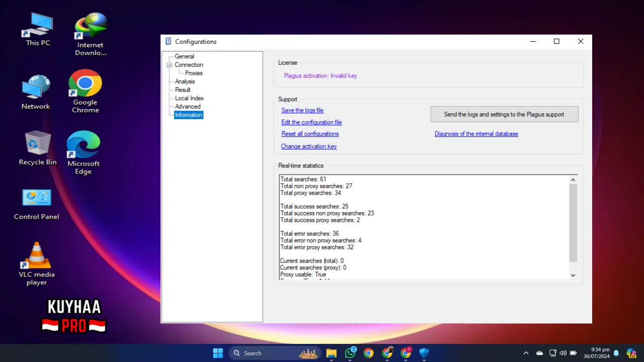The width and height of the screenshot is (644, 362).
Task: Open the Advanced settings page
Action: click(188, 107)
